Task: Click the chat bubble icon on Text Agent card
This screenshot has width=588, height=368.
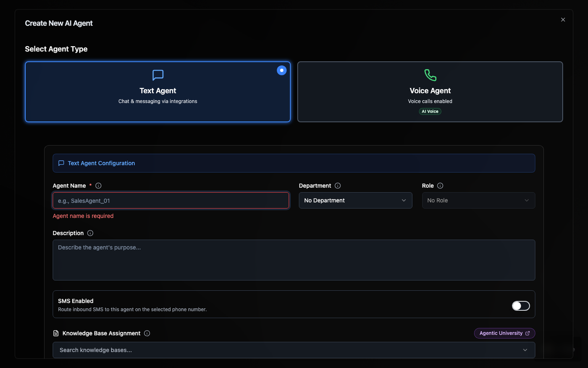Action: [x=158, y=75]
